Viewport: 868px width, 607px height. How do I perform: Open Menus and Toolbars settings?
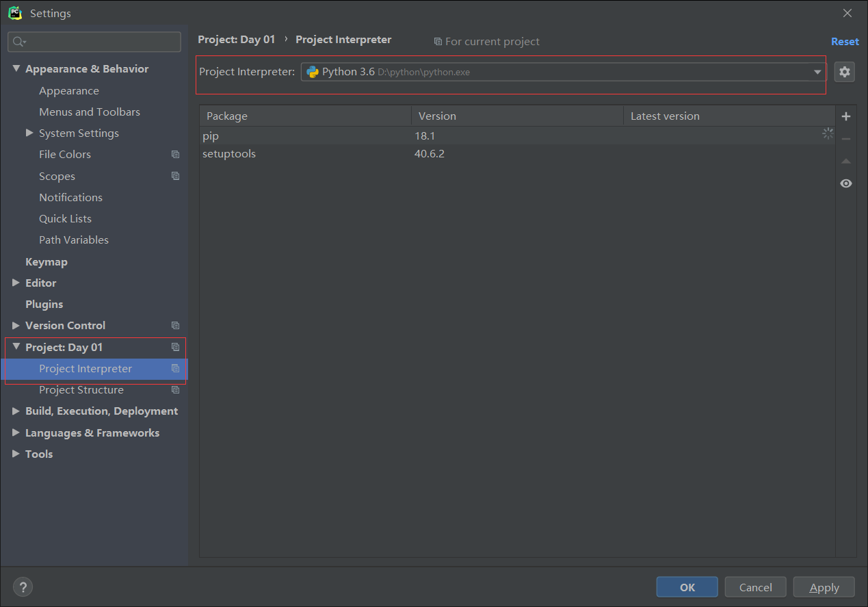90,112
